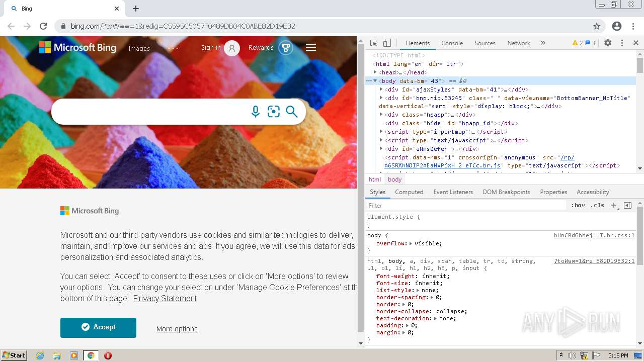Image resolution: width=644 pixels, height=362 pixels.
Task: Expand the ajaxStyles div node
Action: (x=381, y=89)
